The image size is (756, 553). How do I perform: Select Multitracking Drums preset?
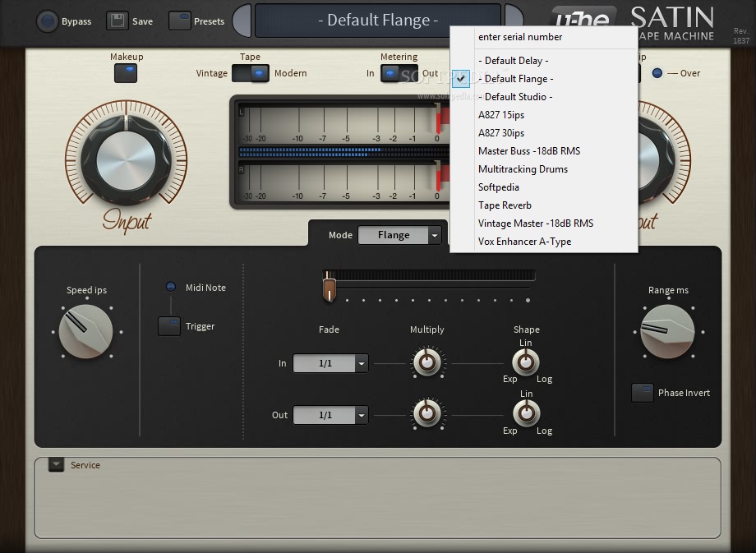pos(544,169)
